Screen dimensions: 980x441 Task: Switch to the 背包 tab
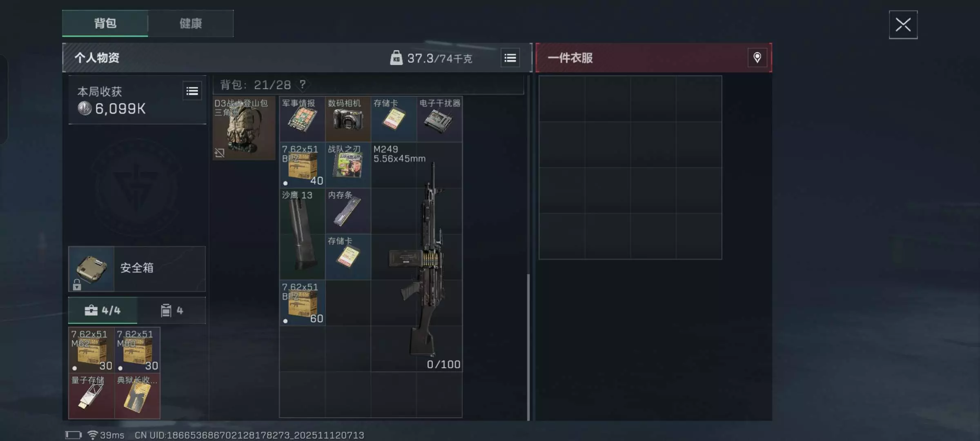coord(105,23)
